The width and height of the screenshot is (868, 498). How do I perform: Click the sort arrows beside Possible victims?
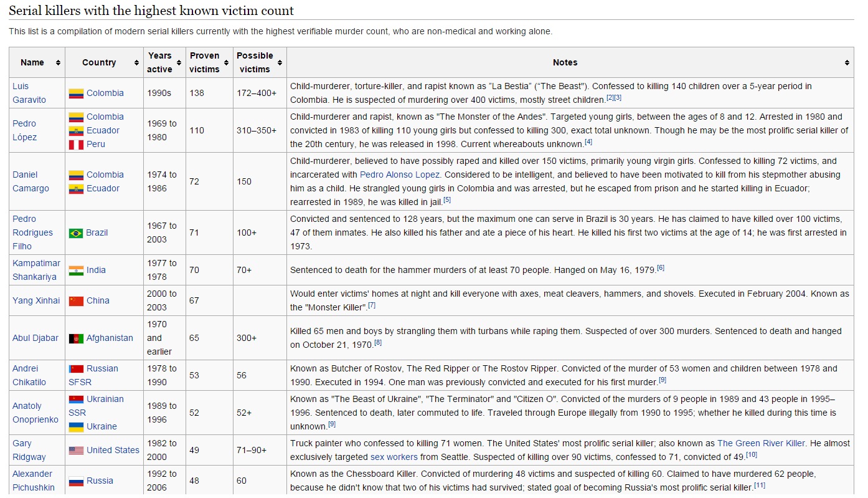280,63
